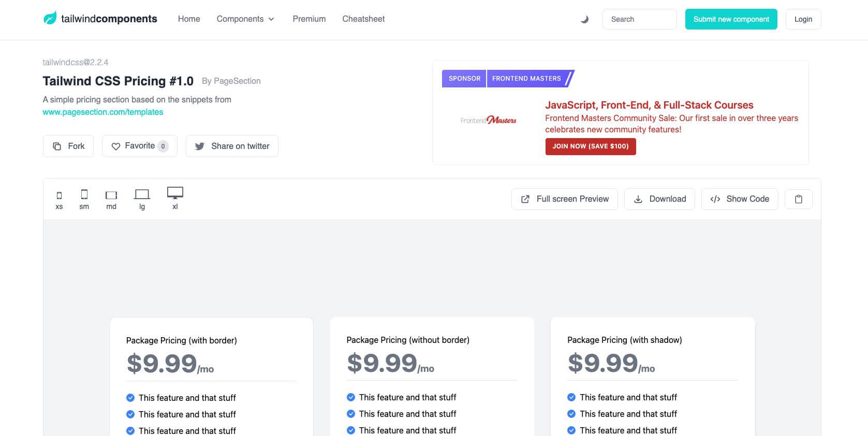Image resolution: width=868 pixels, height=436 pixels.
Task: Open JavaScript, Front-End, & Full-Stack Courses link
Action: click(649, 105)
